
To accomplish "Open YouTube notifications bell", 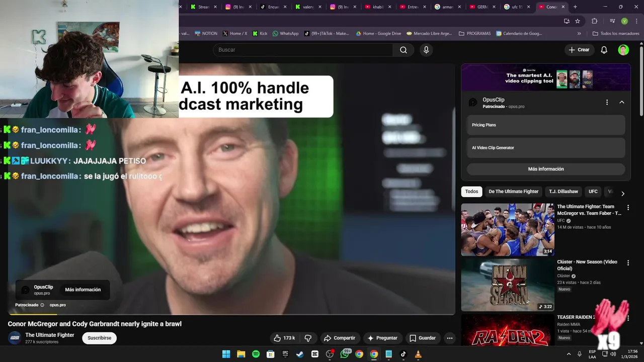I will point(604,50).
